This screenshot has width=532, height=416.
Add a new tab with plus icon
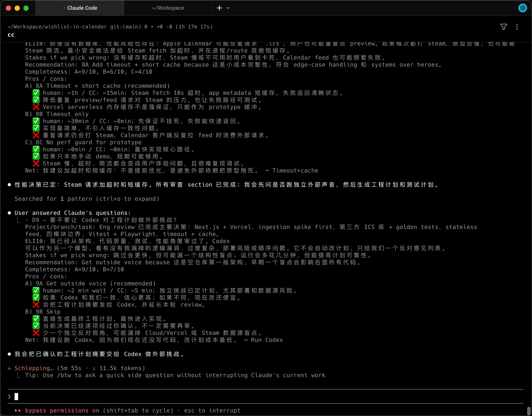tap(219, 8)
